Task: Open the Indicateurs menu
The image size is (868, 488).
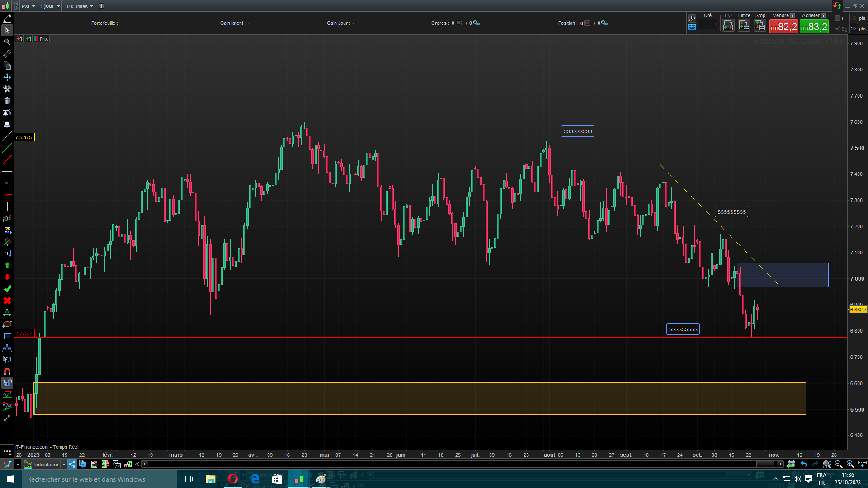Action: click(46, 464)
